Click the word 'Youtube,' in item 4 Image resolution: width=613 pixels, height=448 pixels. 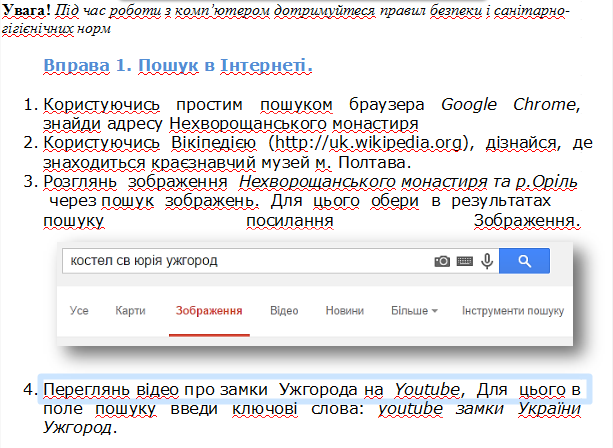429,390
